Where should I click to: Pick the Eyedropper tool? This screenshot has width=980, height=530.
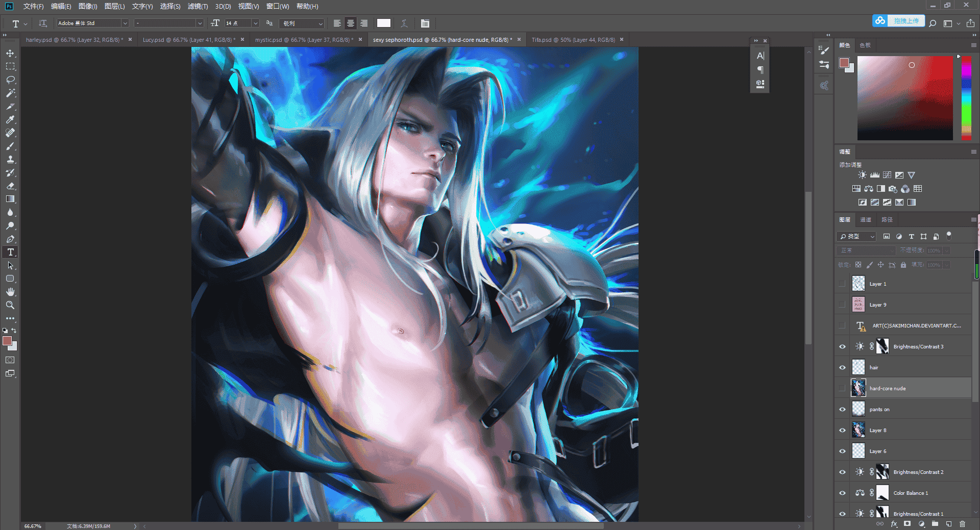tap(10, 120)
